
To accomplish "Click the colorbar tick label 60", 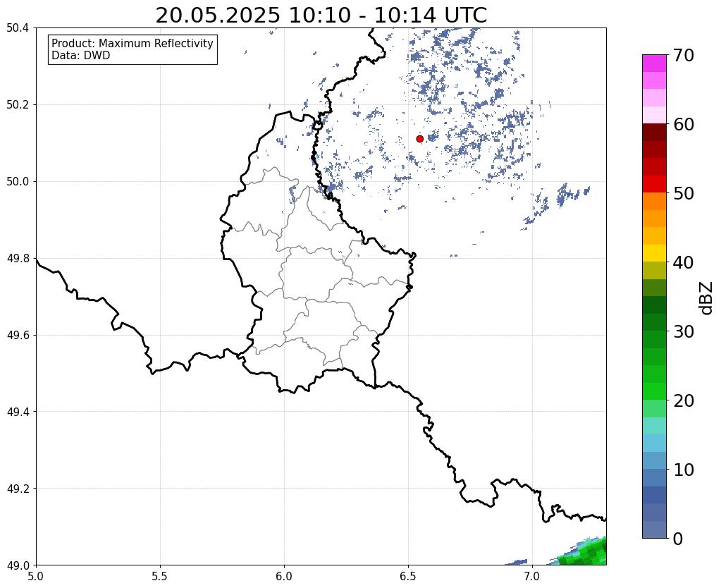I will (x=684, y=124).
